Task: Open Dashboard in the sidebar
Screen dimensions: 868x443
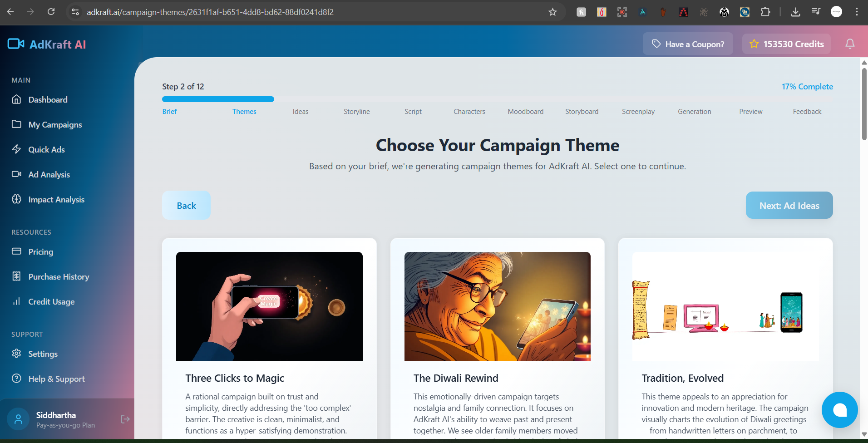Action: pos(48,100)
